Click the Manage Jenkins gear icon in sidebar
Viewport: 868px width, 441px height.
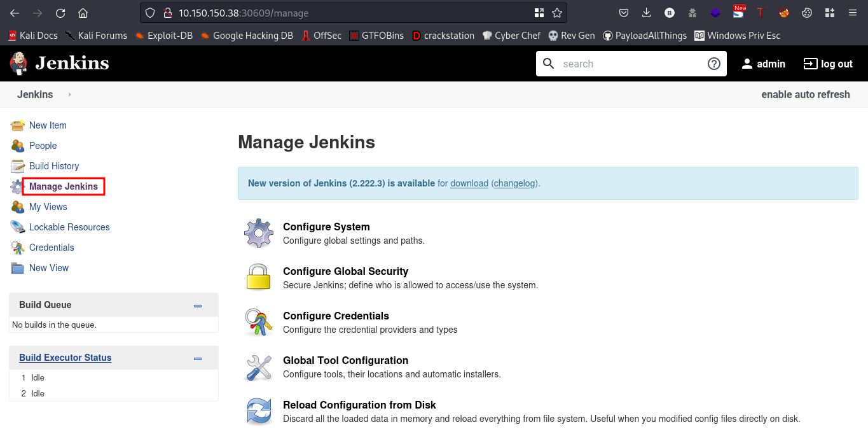[x=17, y=186]
